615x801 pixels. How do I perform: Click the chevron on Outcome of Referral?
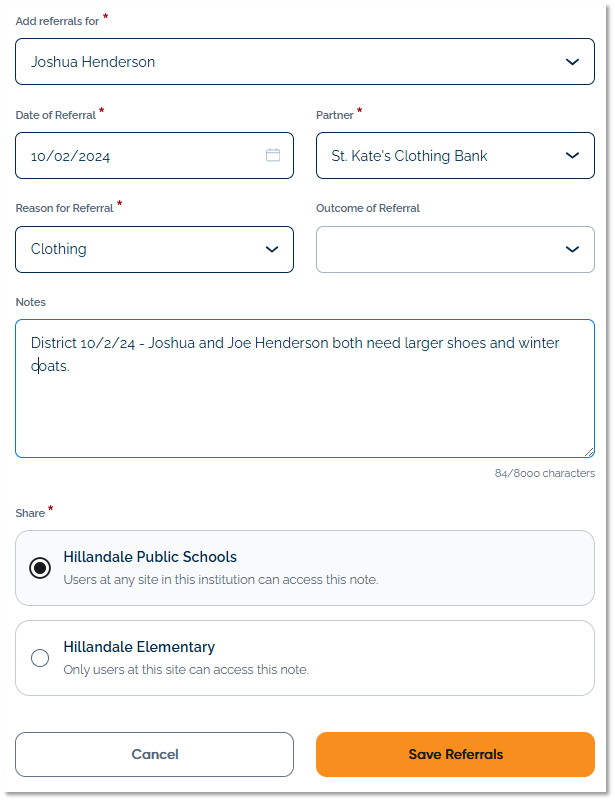point(572,249)
